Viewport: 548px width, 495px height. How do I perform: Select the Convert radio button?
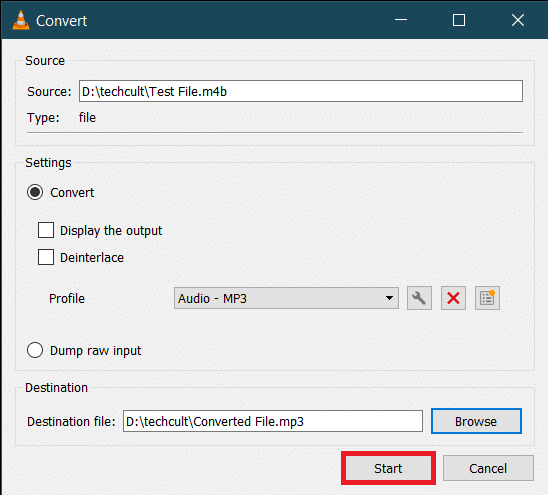[35, 192]
